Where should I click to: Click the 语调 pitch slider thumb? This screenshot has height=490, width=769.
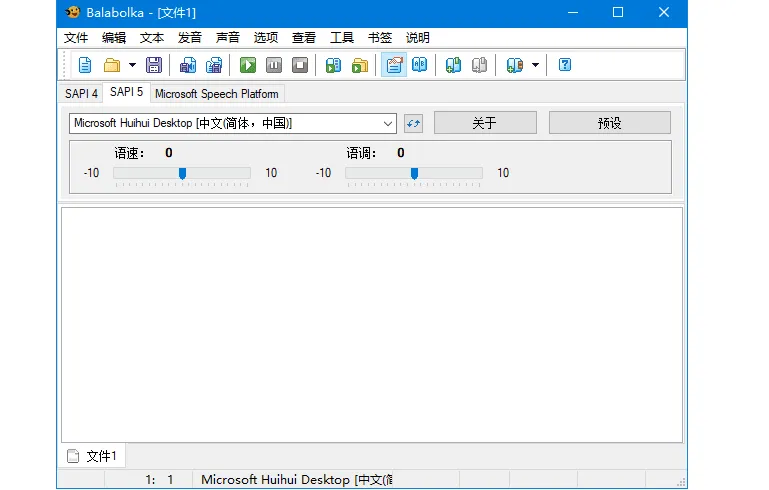[x=414, y=173]
